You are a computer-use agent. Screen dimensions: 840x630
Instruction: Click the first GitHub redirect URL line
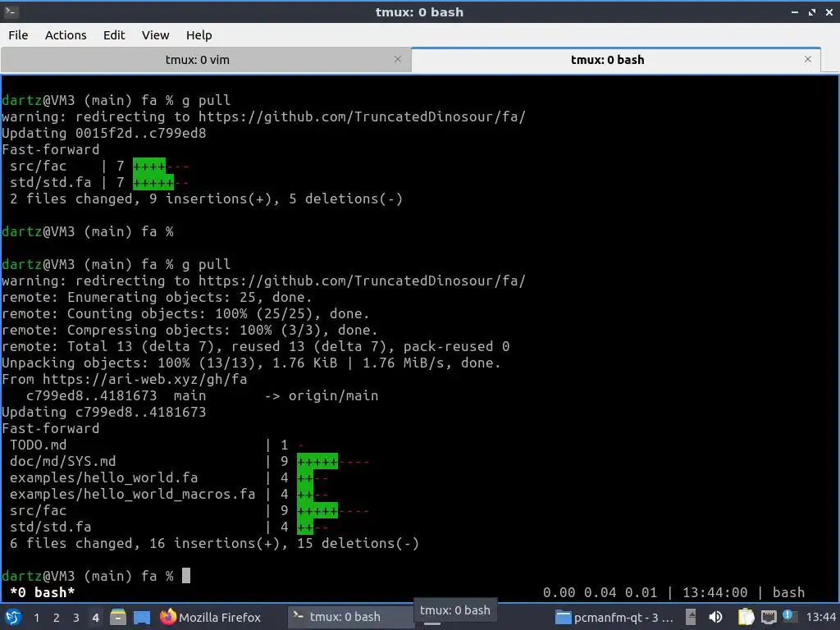(x=263, y=116)
